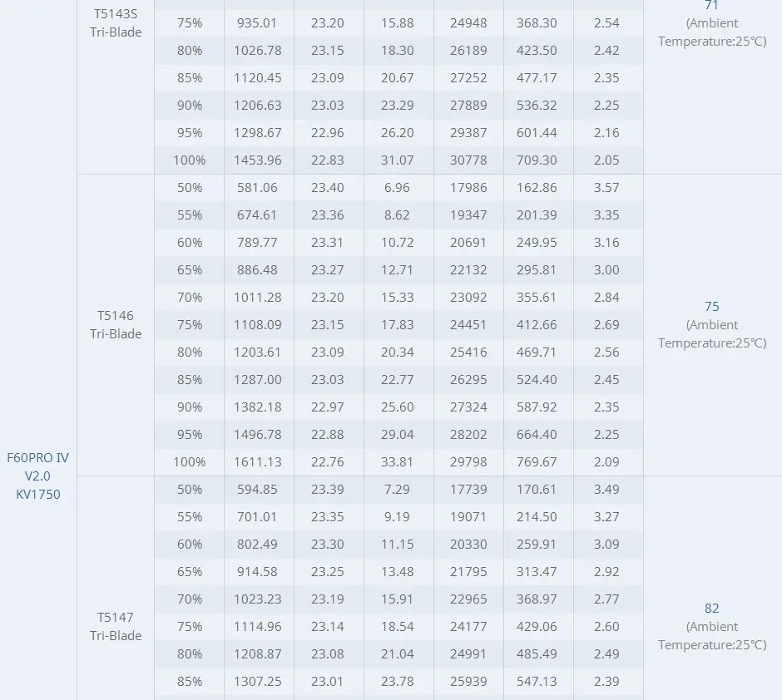Image resolution: width=782 pixels, height=700 pixels.
Task: Click the T5143S Tri-Blade propeller label
Action: (116, 23)
